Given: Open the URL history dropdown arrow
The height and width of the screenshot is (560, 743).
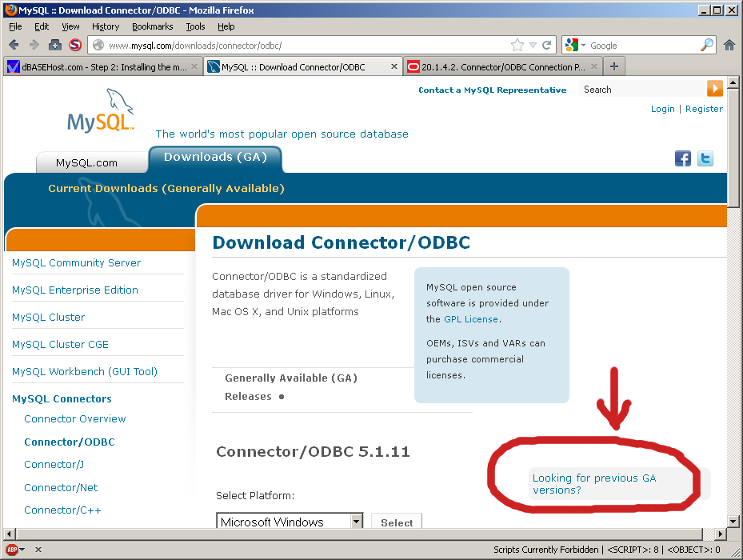Looking at the screenshot, I should 533,45.
